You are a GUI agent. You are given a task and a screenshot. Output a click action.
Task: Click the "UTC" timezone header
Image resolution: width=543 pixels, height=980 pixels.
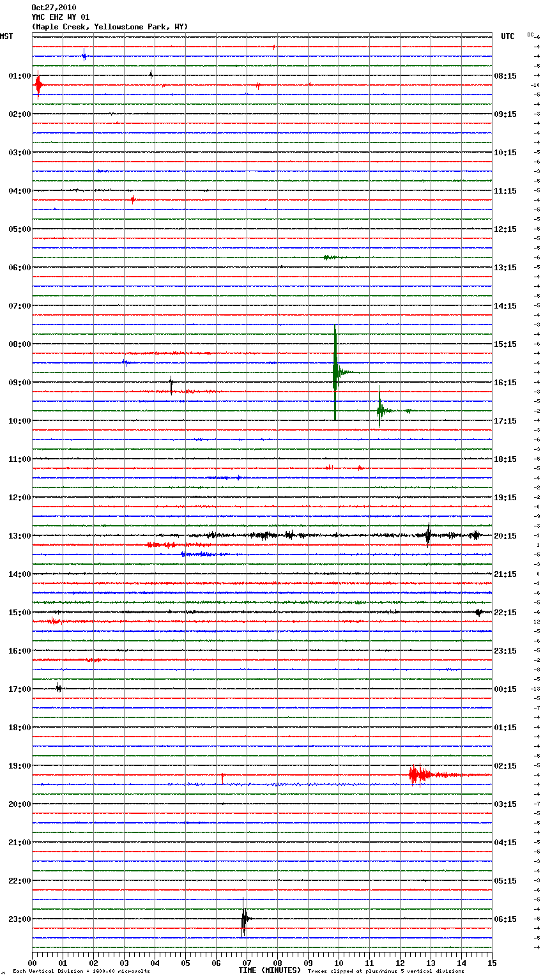(x=508, y=36)
